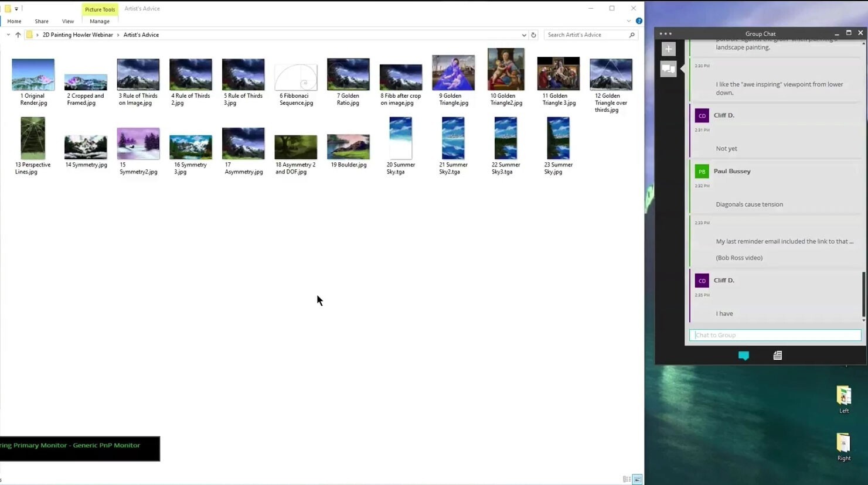Image resolution: width=868 pixels, height=485 pixels.
Task: Select the 9 Golden Triangle.jpg thumbnail
Action: (454, 81)
